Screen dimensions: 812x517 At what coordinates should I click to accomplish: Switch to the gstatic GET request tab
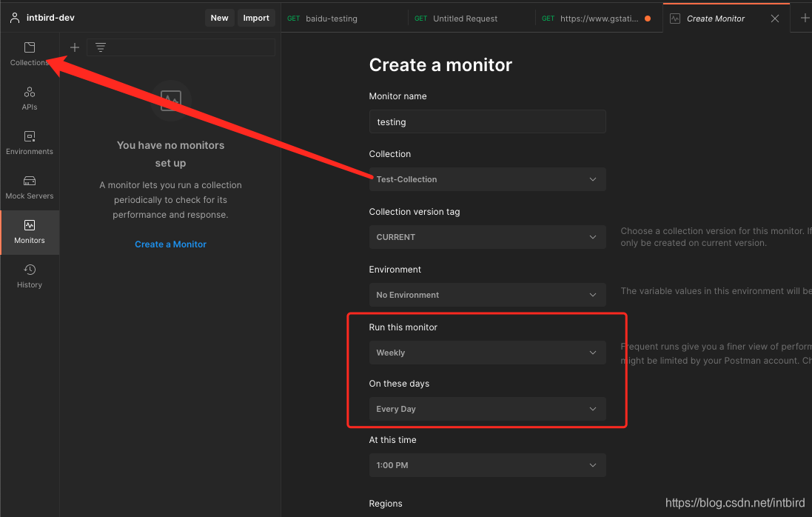[599, 18]
